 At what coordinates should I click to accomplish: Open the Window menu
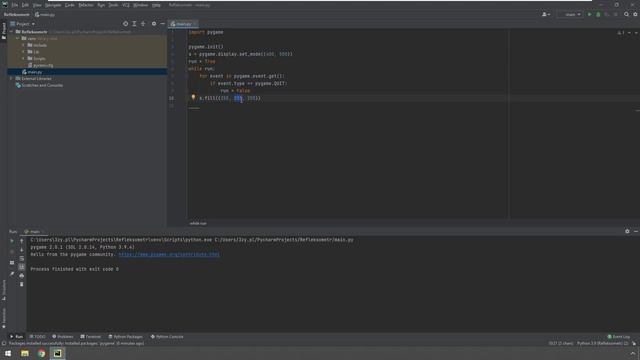tap(141, 5)
